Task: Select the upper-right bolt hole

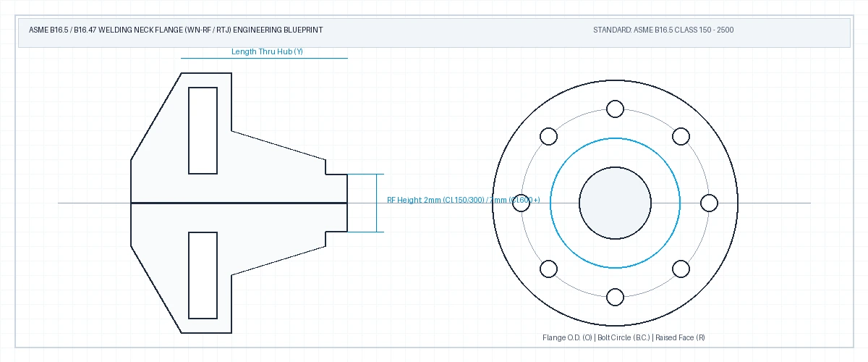Action: 681,136
